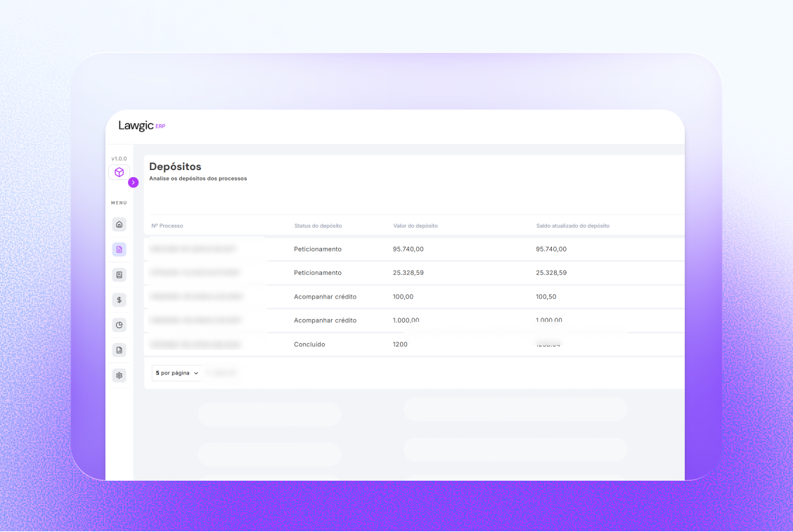Open the pie chart reports icon
793x532 pixels.
[x=120, y=325]
